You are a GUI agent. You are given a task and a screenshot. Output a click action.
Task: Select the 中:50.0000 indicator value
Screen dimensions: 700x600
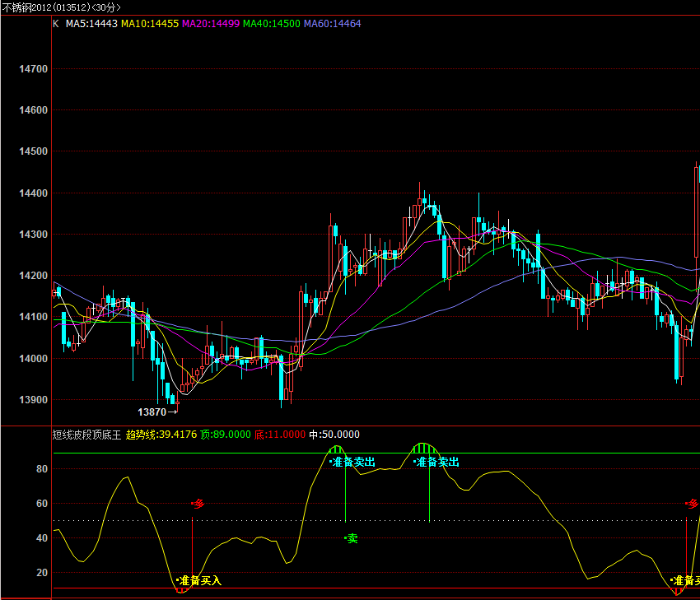click(334, 435)
